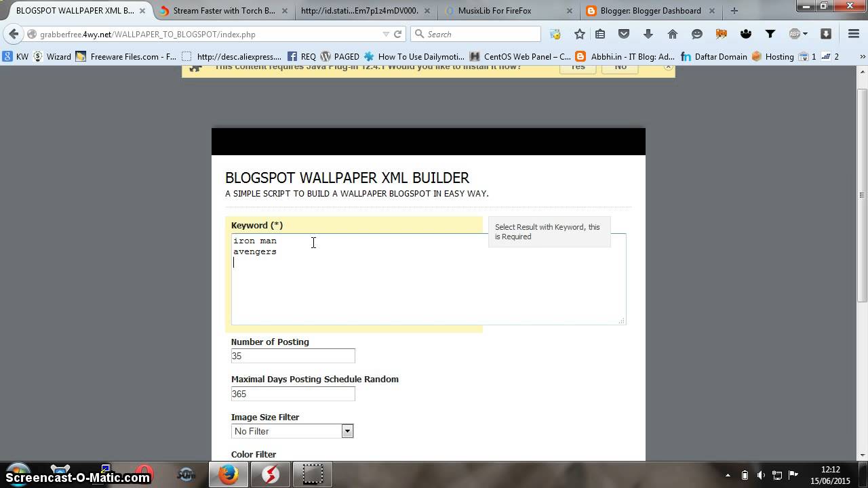Click the black group-shaped extension icon
868x488 pixels.
[x=746, y=34]
